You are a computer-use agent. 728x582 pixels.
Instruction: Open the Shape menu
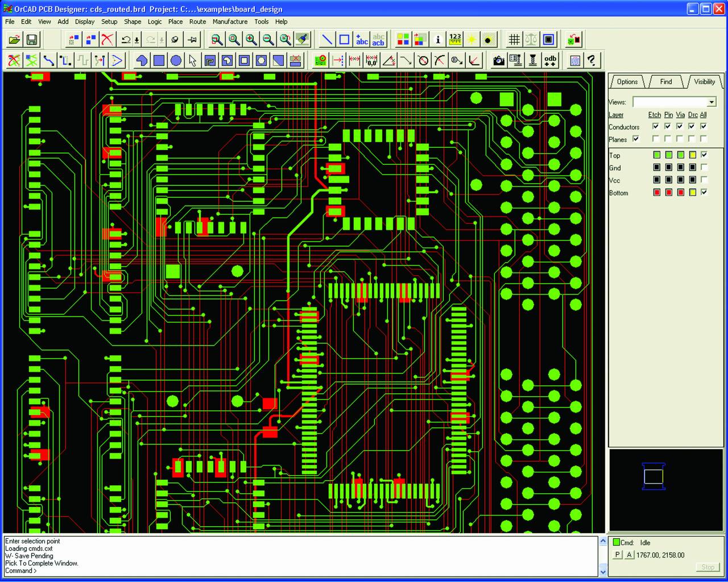[x=133, y=22]
